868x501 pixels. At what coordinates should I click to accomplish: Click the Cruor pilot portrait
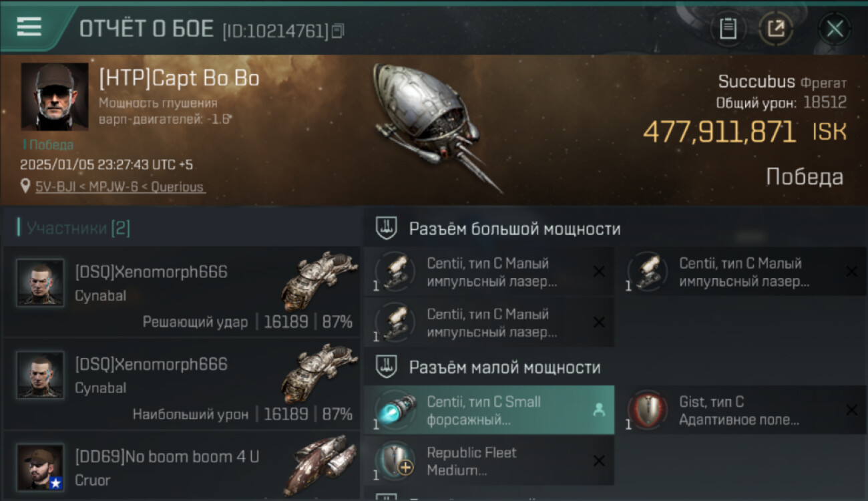(x=40, y=467)
